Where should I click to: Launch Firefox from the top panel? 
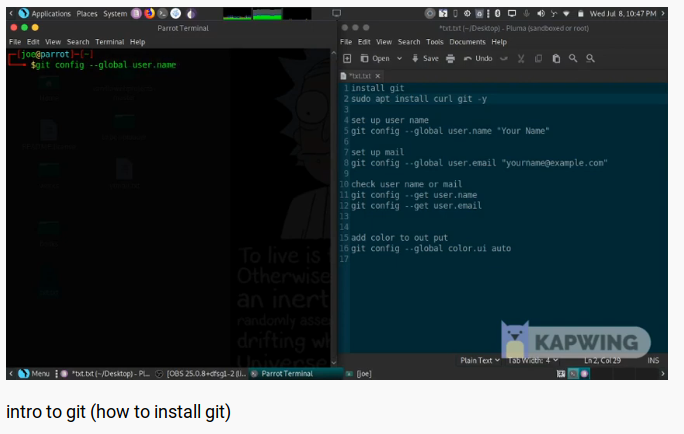point(150,14)
